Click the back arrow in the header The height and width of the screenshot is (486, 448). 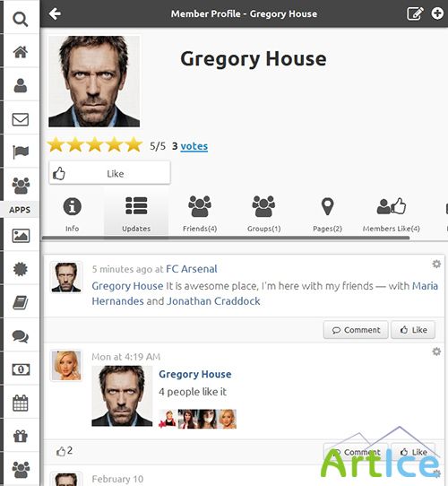click(x=55, y=13)
